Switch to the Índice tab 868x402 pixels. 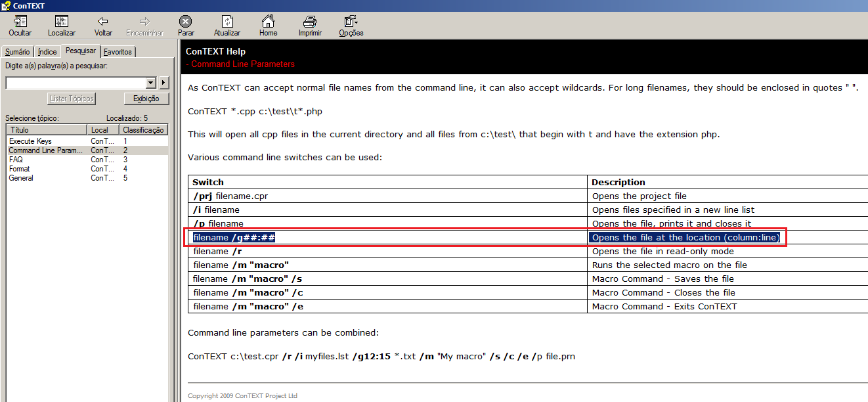point(47,52)
